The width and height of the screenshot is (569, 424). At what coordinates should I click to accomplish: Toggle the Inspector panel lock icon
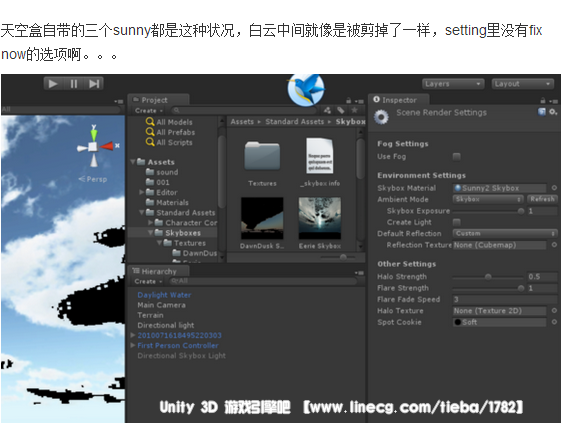coord(543,101)
